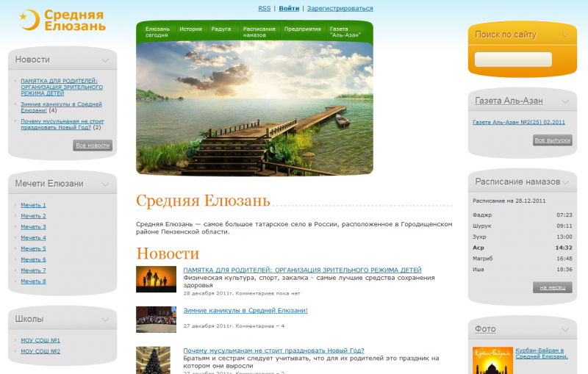
Task: Click the Все новости button
Action: point(93,145)
